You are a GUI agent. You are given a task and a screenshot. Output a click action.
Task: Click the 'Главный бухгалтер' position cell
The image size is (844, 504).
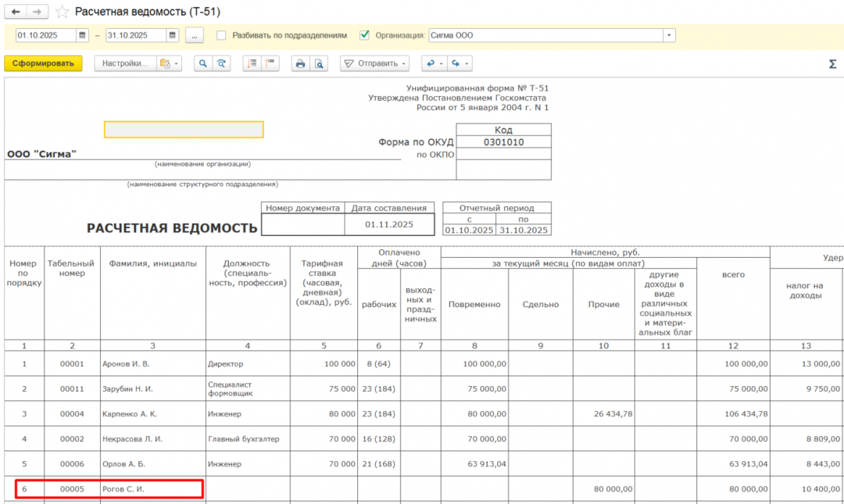(248, 439)
